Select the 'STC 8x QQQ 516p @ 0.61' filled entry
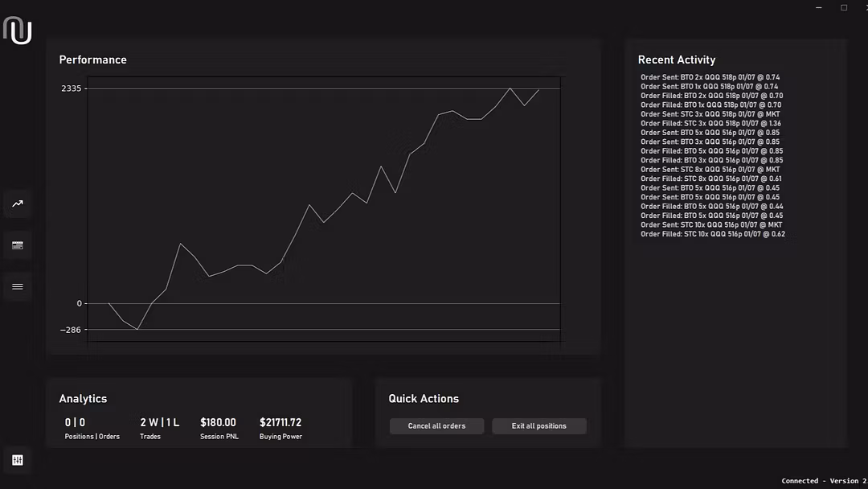The height and width of the screenshot is (489, 868). click(710, 179)
